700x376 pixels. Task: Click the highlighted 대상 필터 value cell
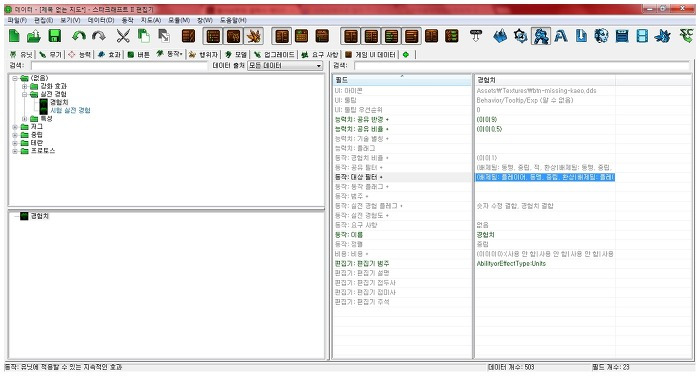(x=545, y=177)
